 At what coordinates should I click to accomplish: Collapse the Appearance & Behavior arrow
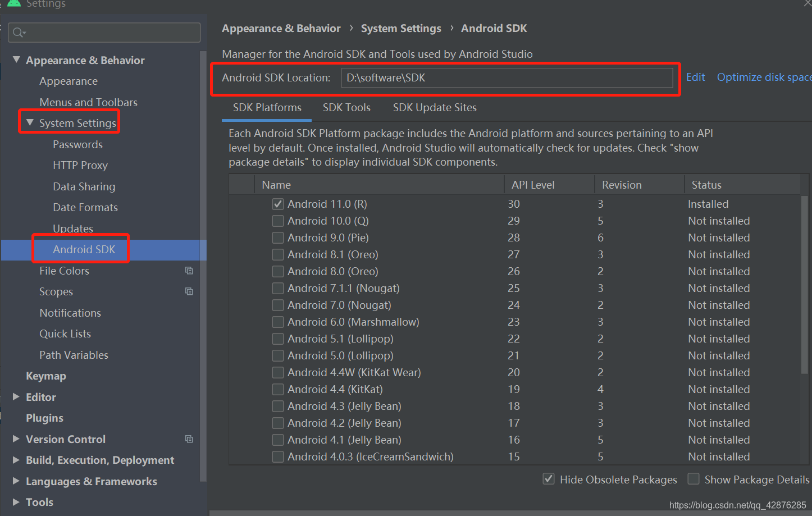[x=16, y=60]
